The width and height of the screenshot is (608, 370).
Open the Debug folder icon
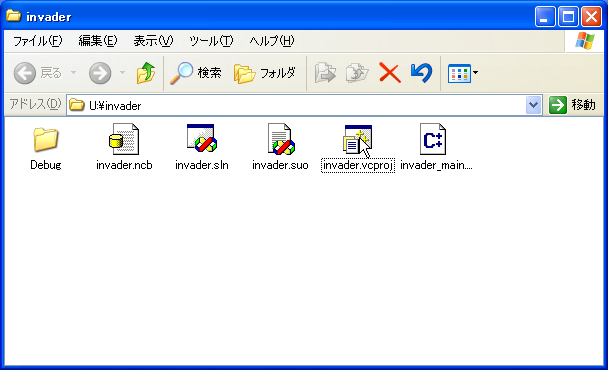pyautogui.click(x=45, y=139)
